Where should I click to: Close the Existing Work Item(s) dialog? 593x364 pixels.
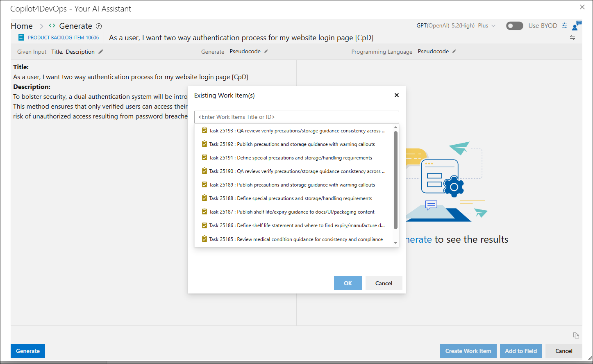coord(396,95)
